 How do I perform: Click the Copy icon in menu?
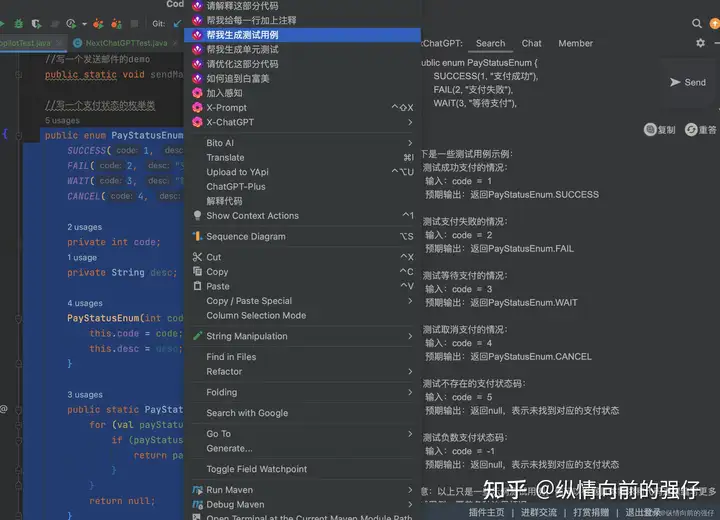click(197, 271)
